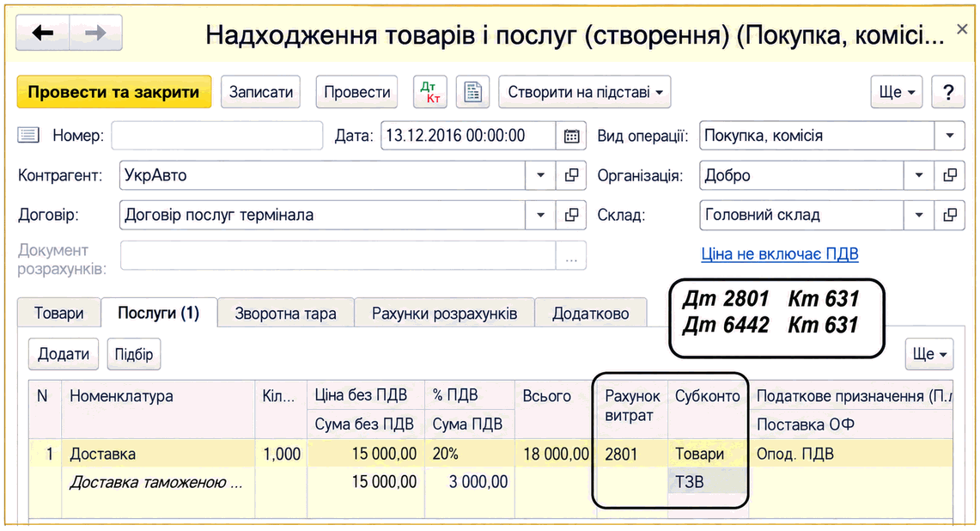Open the top toolbar Ще menu

[x=896, y=92]
